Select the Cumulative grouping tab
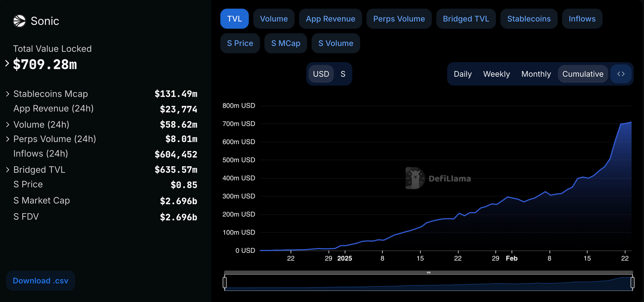The image size is (644, 302). [x=583, y=74]
